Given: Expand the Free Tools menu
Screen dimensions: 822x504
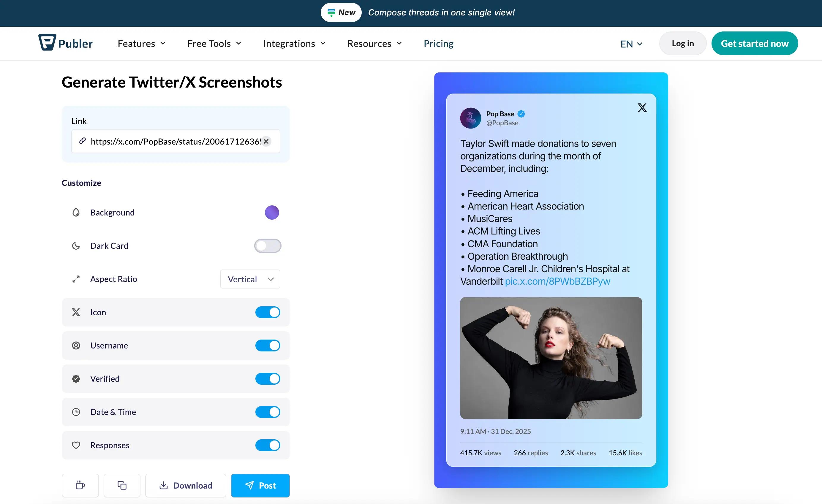Looking at the screenshot, I should pos(214,43).
